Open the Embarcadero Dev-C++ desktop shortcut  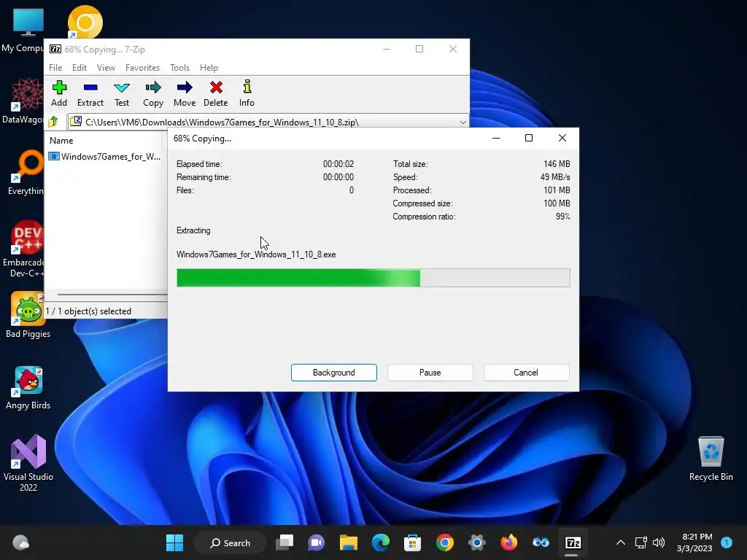(25, 249)
